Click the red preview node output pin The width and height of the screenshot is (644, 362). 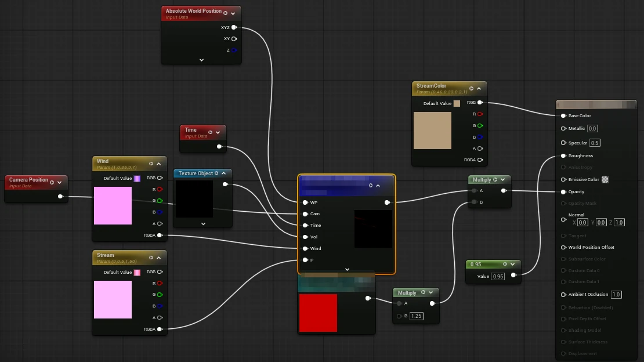pyautogui.click(x=368, y=298)
